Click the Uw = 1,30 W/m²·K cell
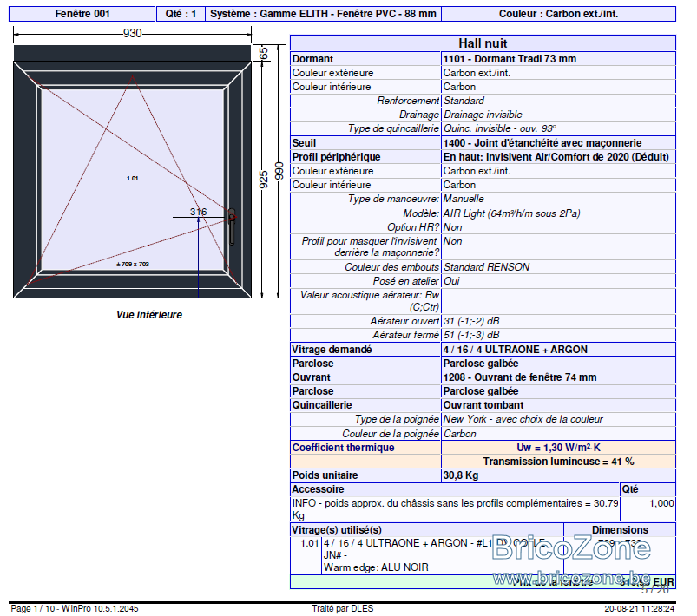Screen dimensions: 697x616 point(558,448)
